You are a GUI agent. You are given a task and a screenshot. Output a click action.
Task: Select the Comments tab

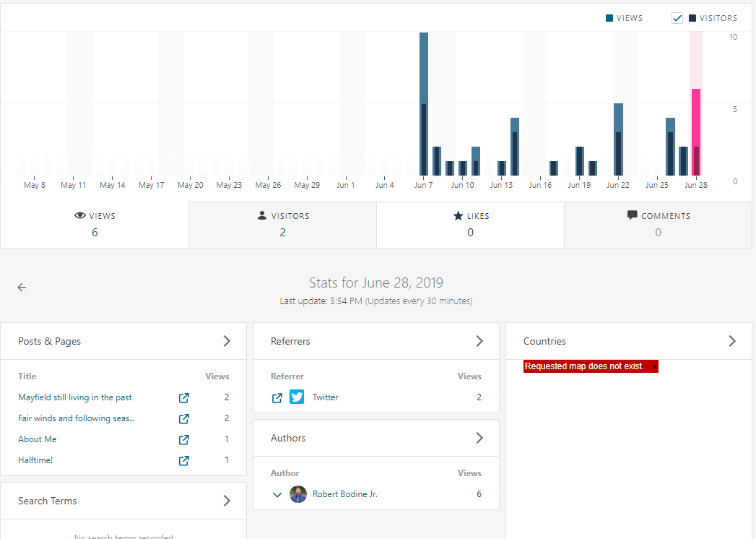[658, 224]
